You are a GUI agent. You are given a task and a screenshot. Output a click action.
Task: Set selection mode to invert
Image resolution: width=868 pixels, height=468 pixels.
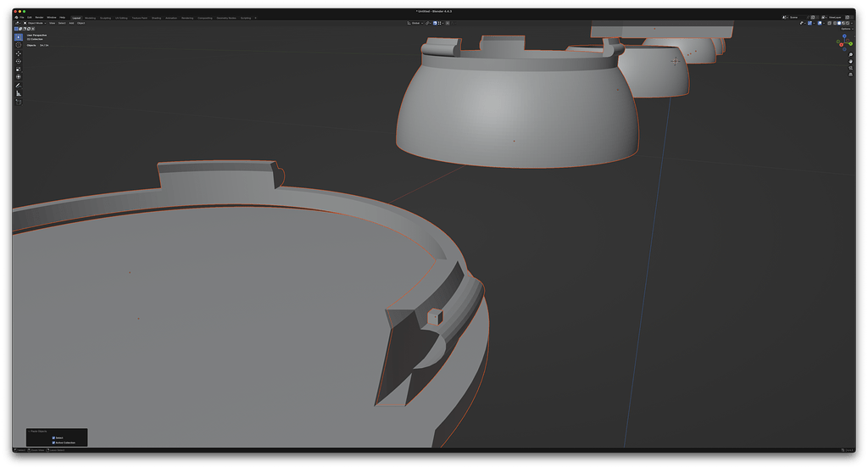(x=29, y=28)
